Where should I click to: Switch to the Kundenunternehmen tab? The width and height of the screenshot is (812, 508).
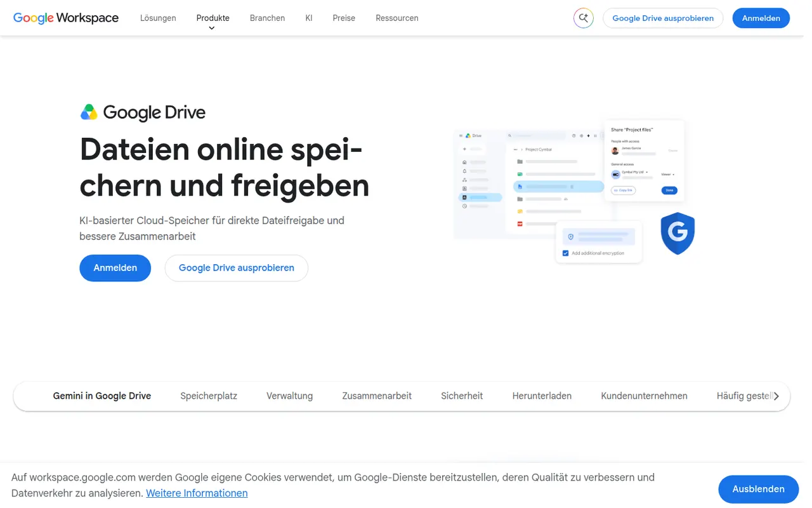tap(644, 396)
